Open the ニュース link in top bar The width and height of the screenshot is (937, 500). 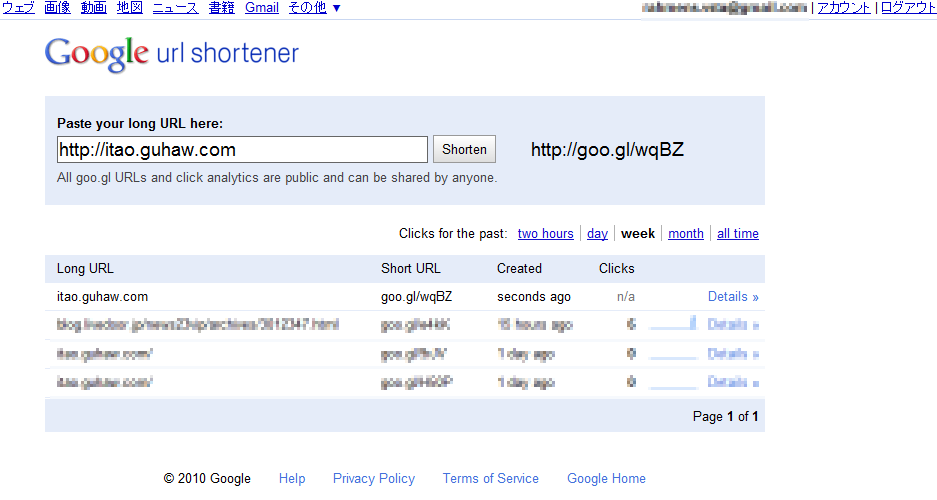(x=176, y=8)
